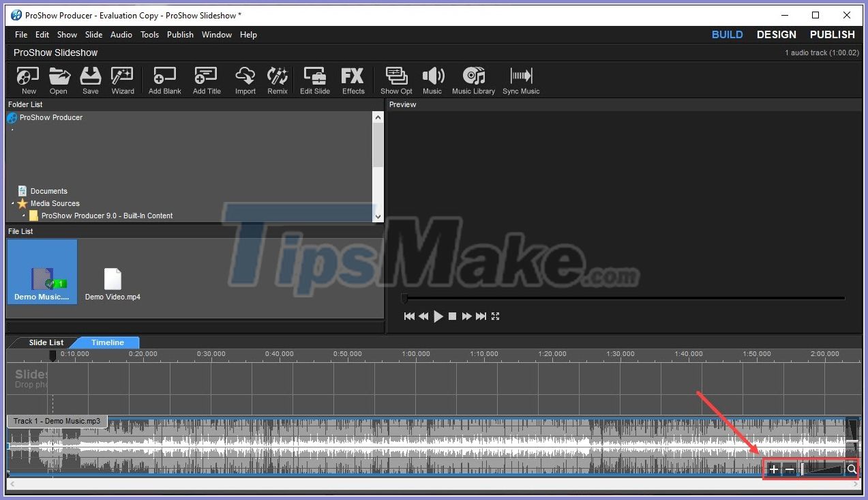Adjust the timeline zoom slider
The height and width of the screenshot is (500, 868).
(x=821, y=469)
